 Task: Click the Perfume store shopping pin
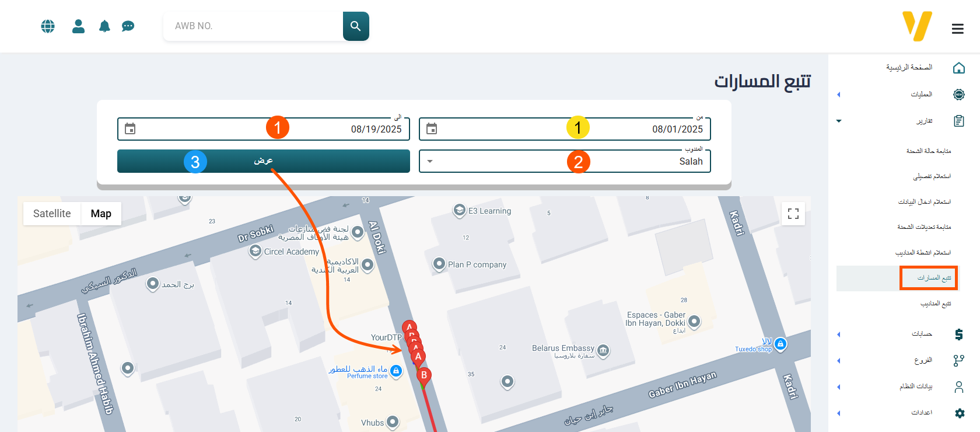[x=396, y=371]
